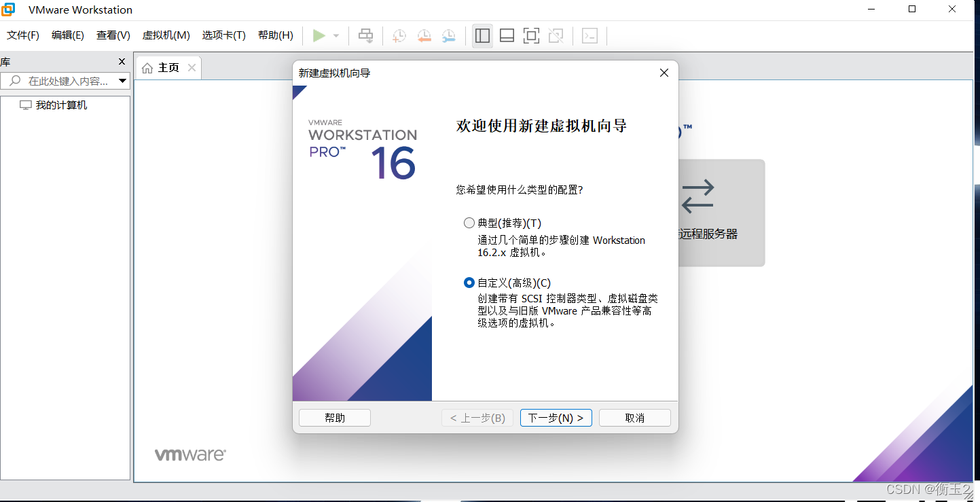Screen dimensions: 980x502
Task: Click the 取消 button in the wizard
Action: click(x=635, y=418)
